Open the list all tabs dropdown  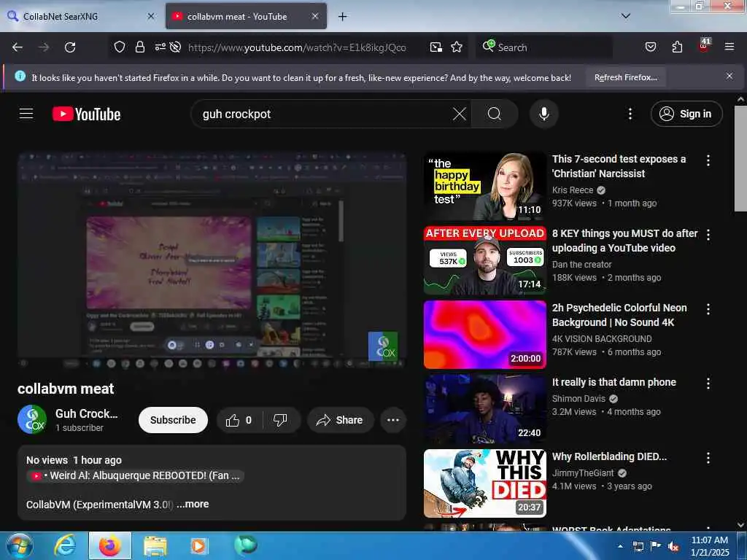(x=626, y=16)
